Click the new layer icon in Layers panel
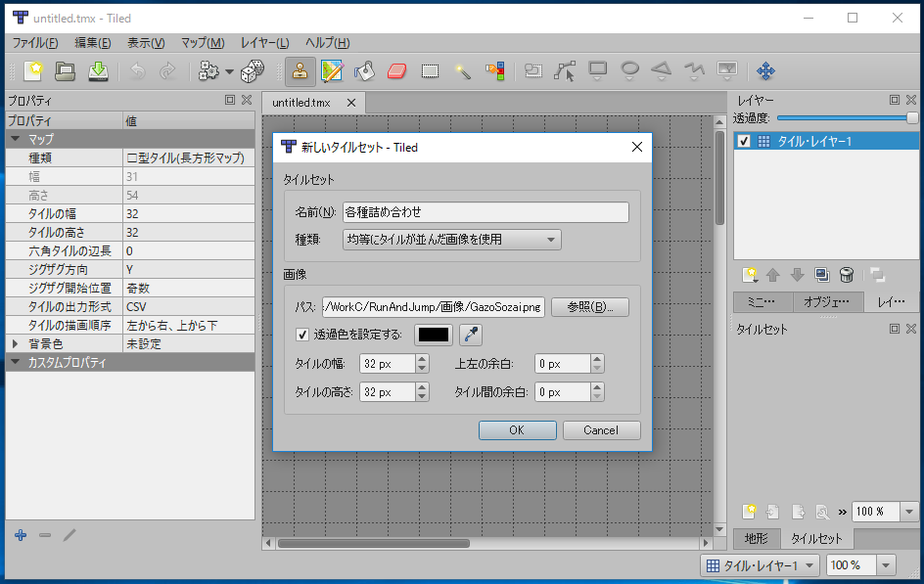Viewport: 924px width, 584px height. (x=750, y=274)
